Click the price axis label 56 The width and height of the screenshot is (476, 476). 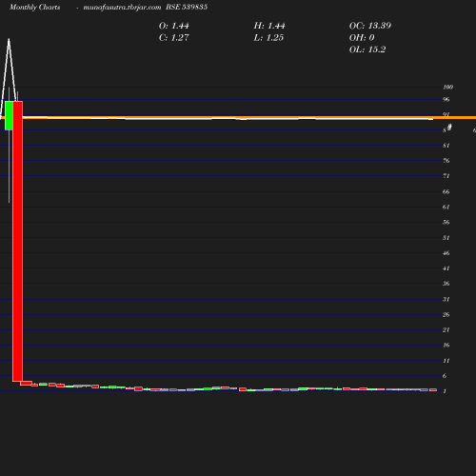[446, 222]
